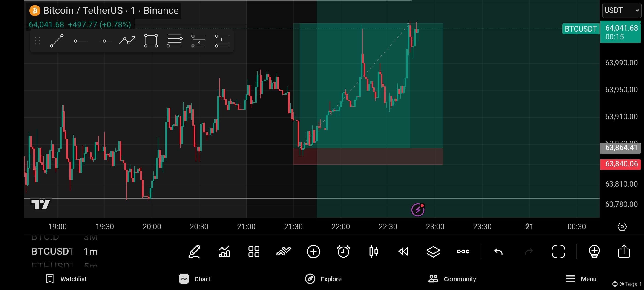Open chart settings hexagon icon
Viewport: 644px width, 290px height.
tap(622, 227)
